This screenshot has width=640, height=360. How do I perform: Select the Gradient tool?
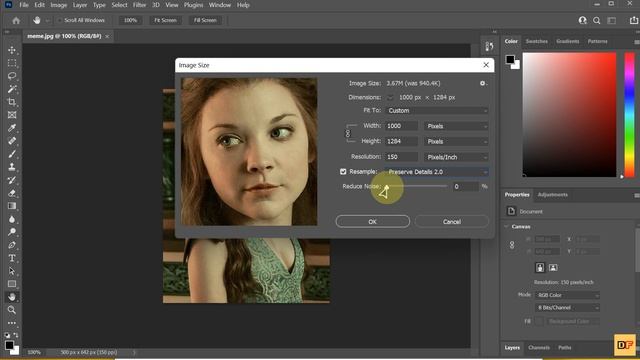[x=12, y=206]
